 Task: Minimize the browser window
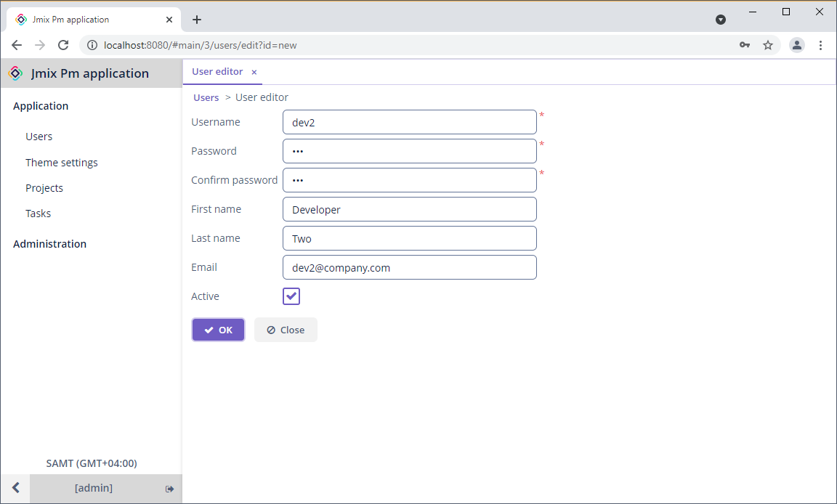click(x=753, y=12)
